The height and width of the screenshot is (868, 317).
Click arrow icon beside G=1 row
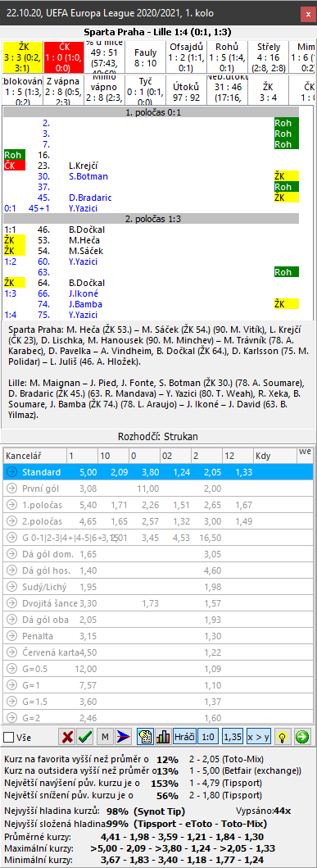(x=12, y=684)
